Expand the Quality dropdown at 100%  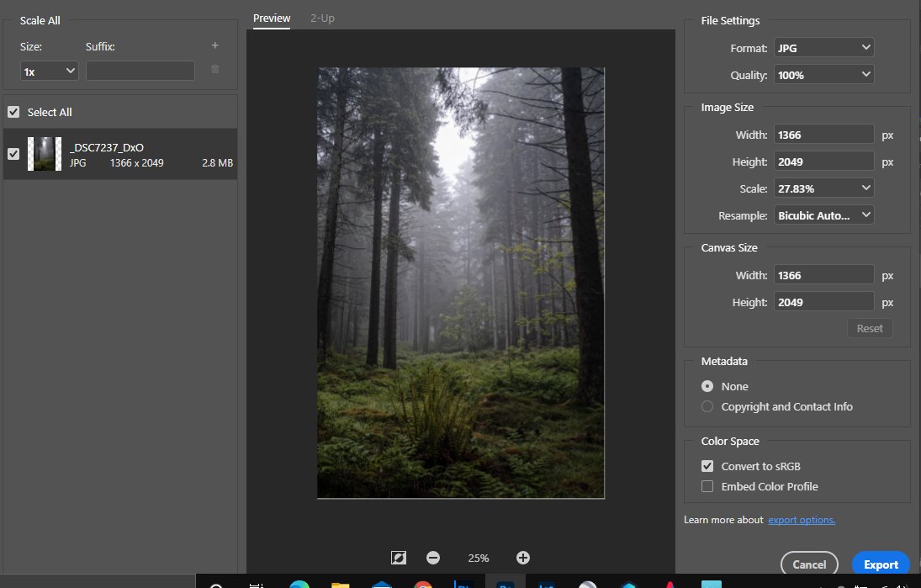pyautogui.click(x=823, y=75)
